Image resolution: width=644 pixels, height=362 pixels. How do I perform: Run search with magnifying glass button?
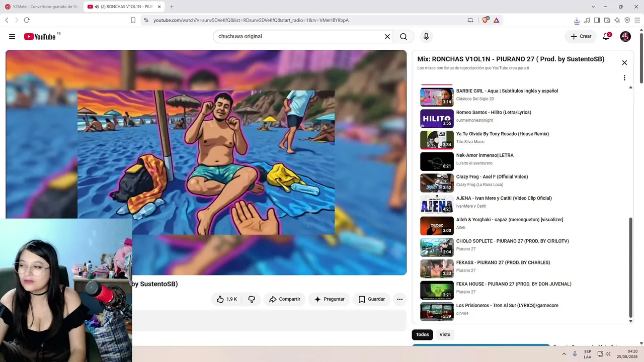[404, 37]
